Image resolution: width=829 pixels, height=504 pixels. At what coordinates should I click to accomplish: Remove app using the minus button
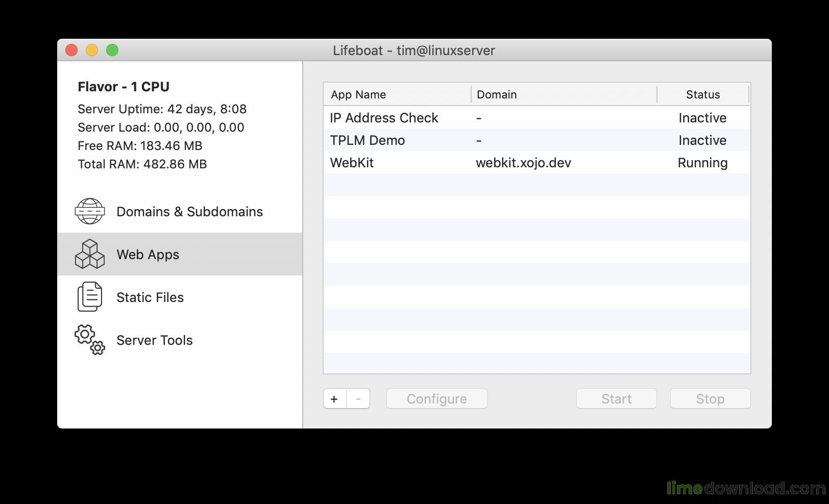click(x=358, y=399)
